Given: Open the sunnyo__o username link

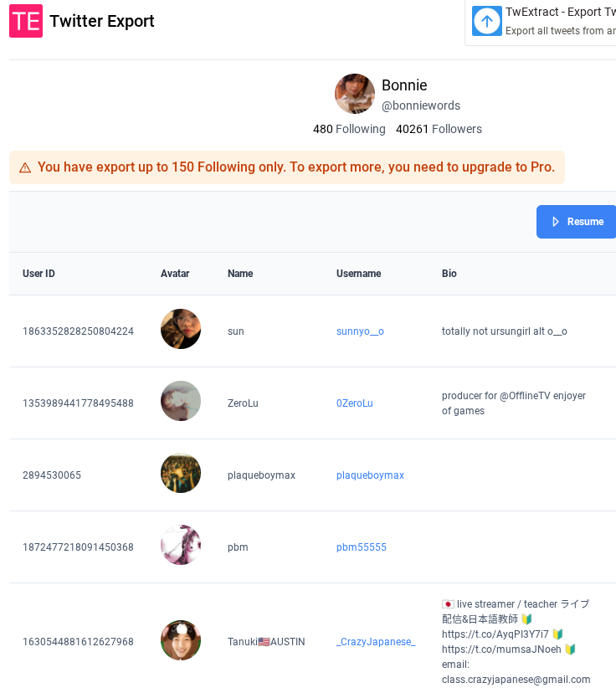Looking at the screenshot, I should click(x=360, y=331).
